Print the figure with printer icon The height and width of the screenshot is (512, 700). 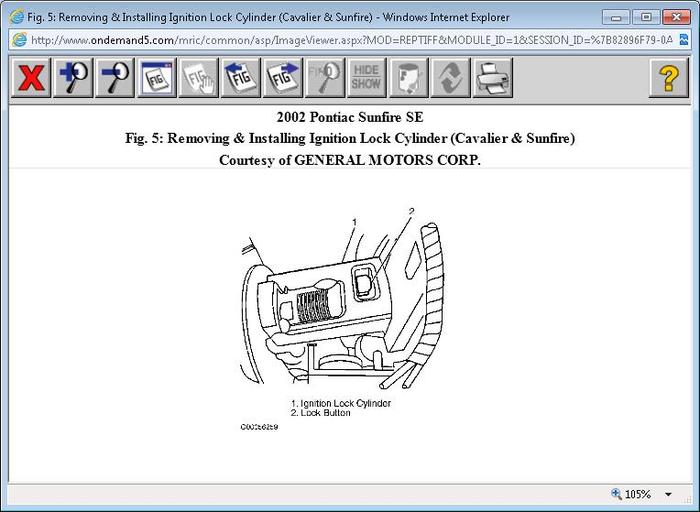(492, 78)
